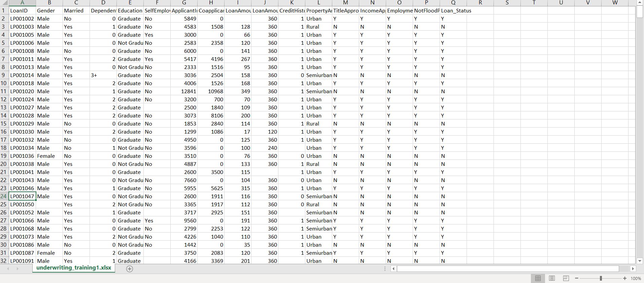Select SelfEmployed Yes cell in LP001005 row

[x=157, y=35]
